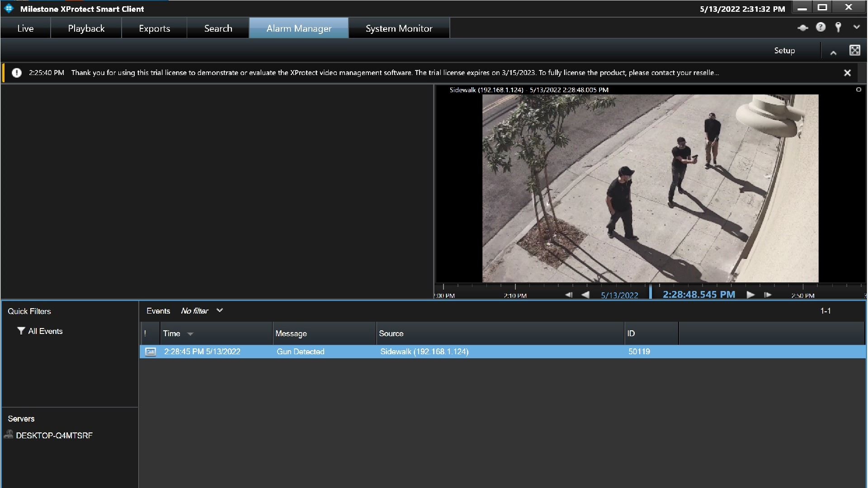This screenshot has height=488, width=868.
Task: Click the 1-1 event count label
Action: coord(826,311)
